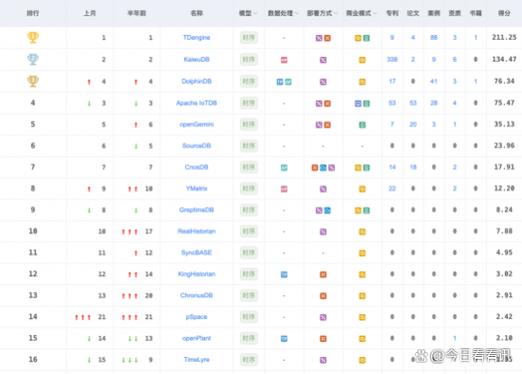Click KingHistorian's orange deployment icon
522x374 pixels.
[x=323, y=275]
